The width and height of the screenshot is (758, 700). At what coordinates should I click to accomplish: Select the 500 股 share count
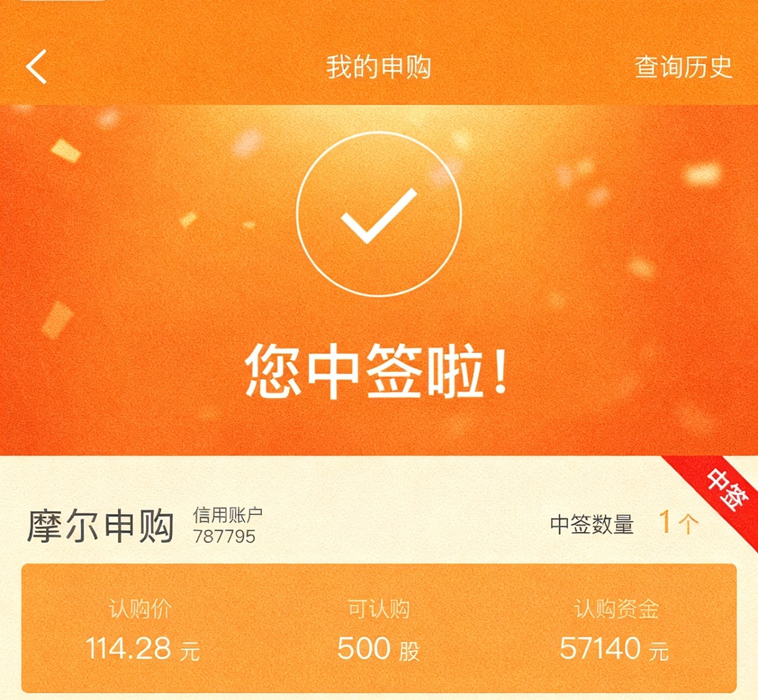tap(378, 648)
